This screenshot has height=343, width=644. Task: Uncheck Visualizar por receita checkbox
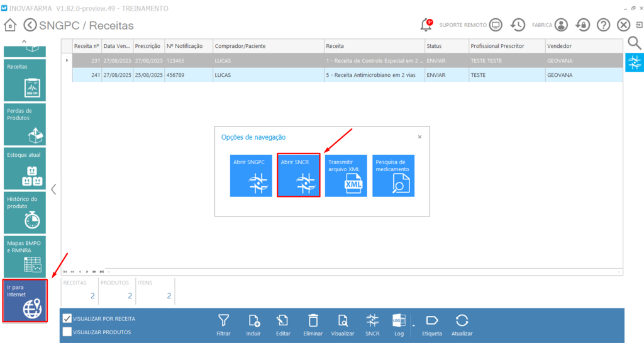67,318
